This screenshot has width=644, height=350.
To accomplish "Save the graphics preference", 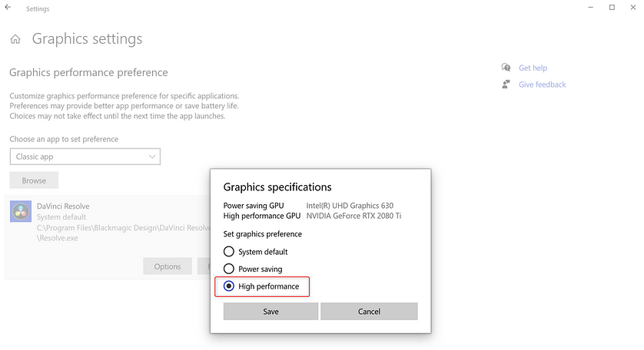I will [271, 312].
